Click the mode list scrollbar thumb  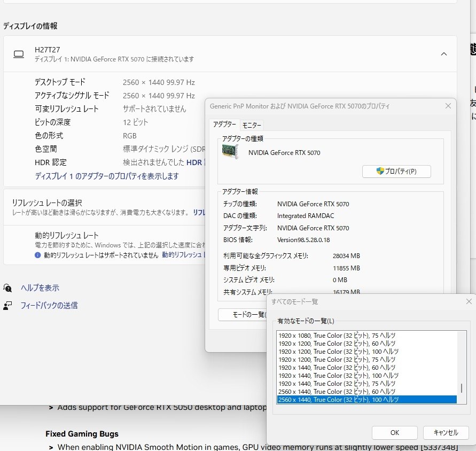[462, 388]
